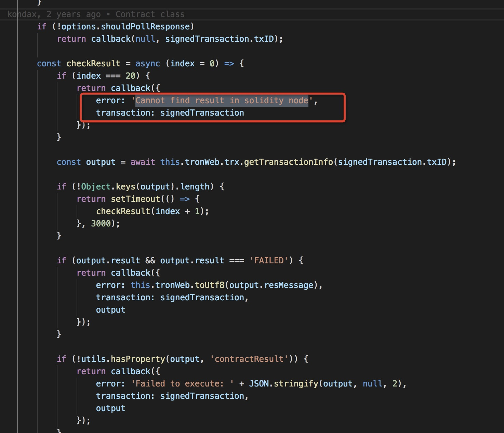Screen dimensions: 504x433
Task: Click 'utils.hasProperty' function call
Action: pyautogui.click(x=123, y=359)
